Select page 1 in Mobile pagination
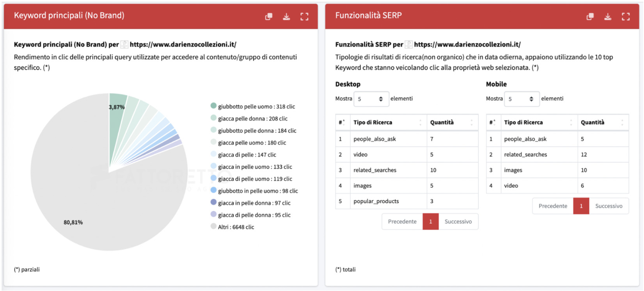This screenshot has height=291, width=644. coord(581,206)
